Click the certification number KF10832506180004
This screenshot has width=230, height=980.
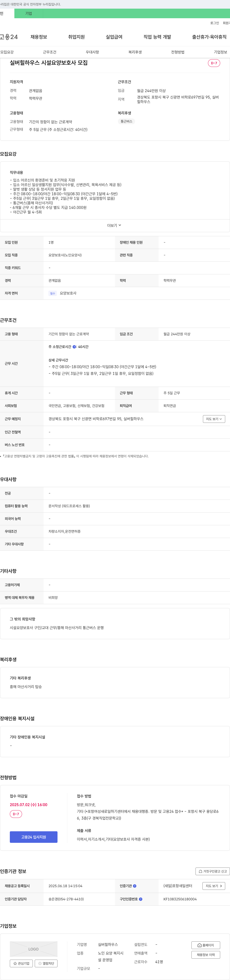[x=180, y=899]
